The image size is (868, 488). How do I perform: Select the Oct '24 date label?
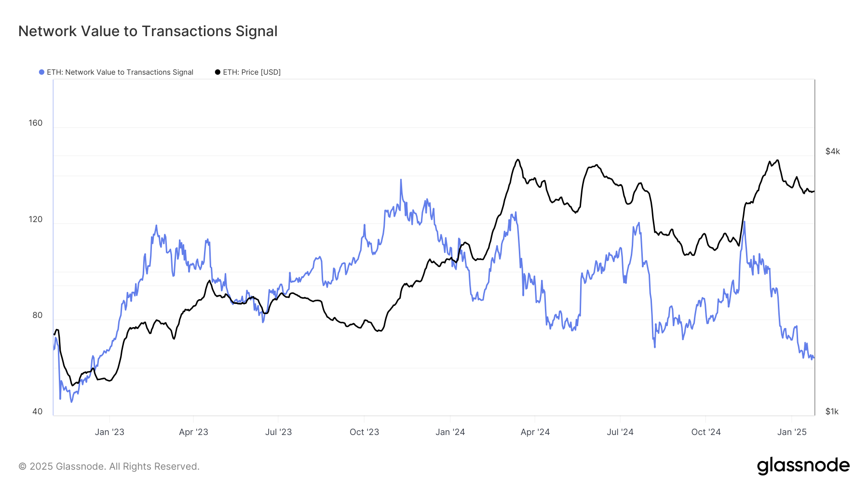tap(705, 432)
